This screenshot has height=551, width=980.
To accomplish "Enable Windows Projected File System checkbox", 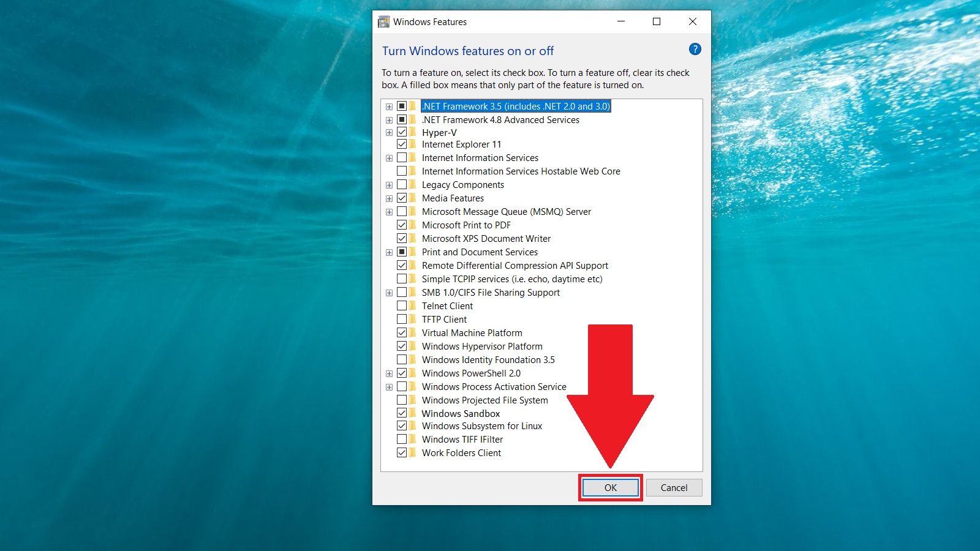I will coord(402,400).
